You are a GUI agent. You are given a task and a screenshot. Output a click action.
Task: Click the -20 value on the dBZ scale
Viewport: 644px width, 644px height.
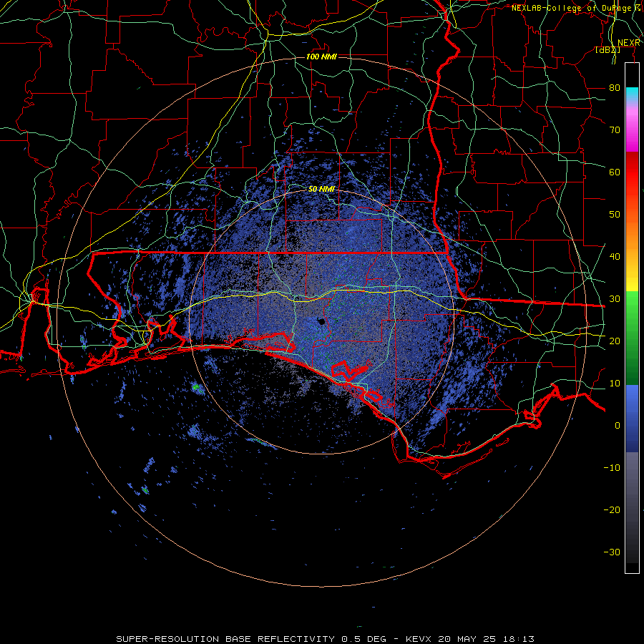[612, 510]
